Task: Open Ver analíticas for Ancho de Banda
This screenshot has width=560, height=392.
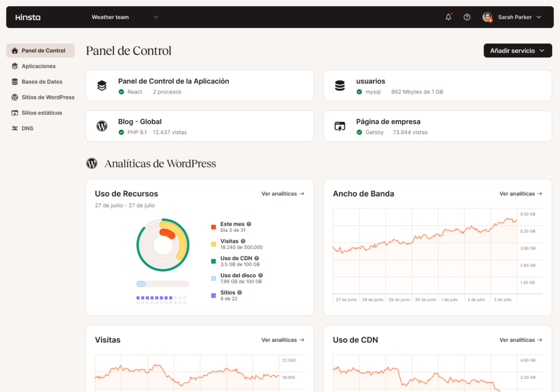Action: [521, 194]
